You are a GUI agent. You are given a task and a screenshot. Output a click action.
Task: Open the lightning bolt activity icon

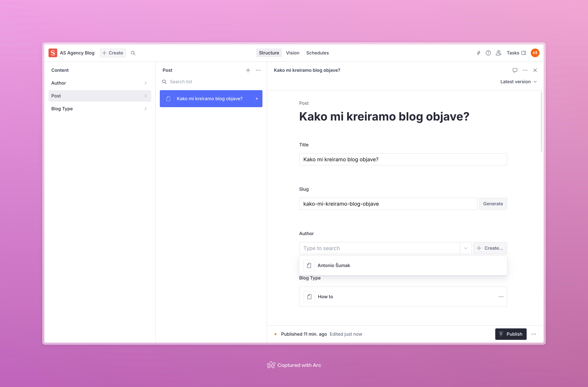pos(478,53)
